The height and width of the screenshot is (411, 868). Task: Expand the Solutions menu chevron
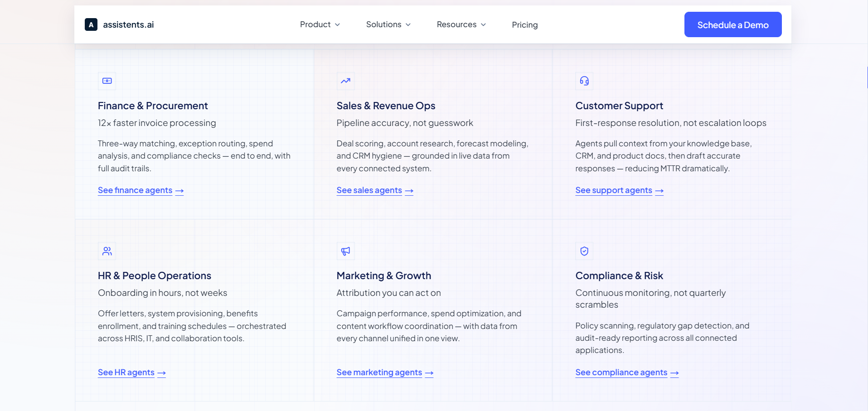coord(408,25)
